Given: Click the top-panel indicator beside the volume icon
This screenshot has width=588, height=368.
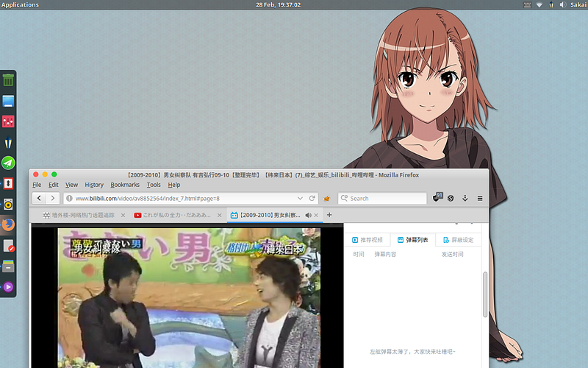Looking at the screenshot, I should [x=551, y=5].
